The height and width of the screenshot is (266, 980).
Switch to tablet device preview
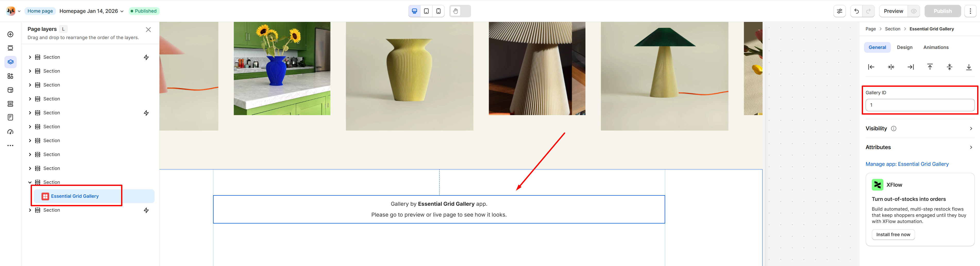(426, 11)
